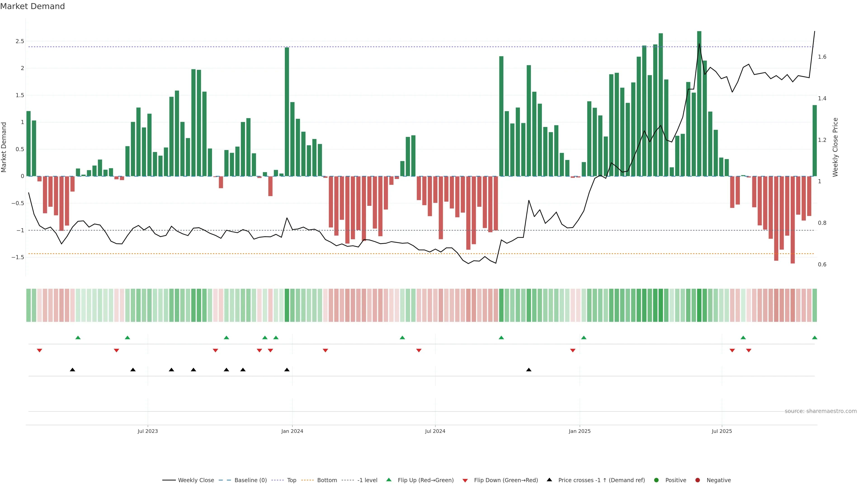Click the rightmost green demand bar
This screenshot has height=488, width=868.
[x=814, y=141]
